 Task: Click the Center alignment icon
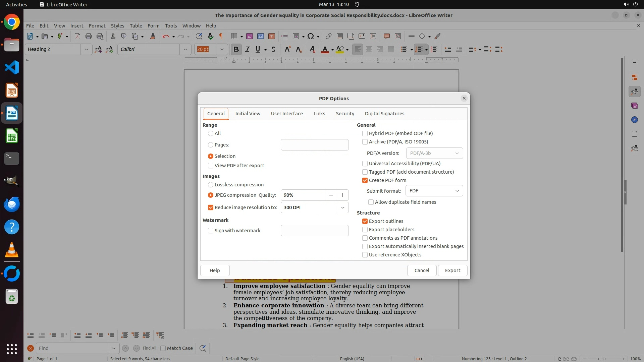[369, 49]
